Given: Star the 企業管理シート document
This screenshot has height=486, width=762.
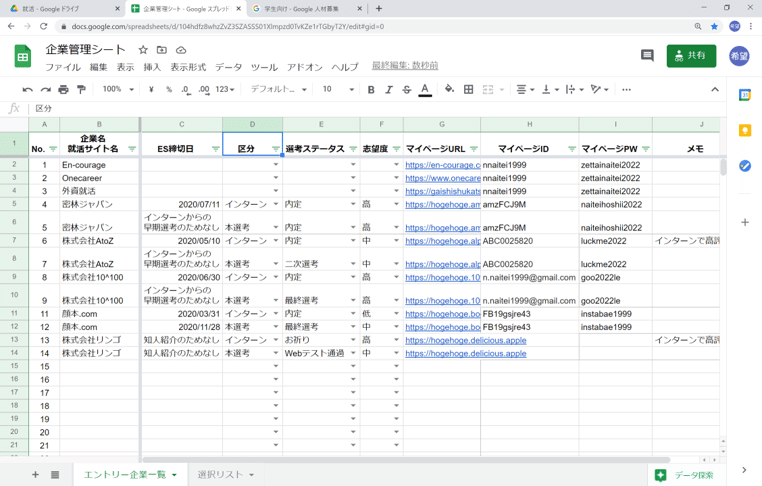Looking at the screenshot, I should (143, 50).
